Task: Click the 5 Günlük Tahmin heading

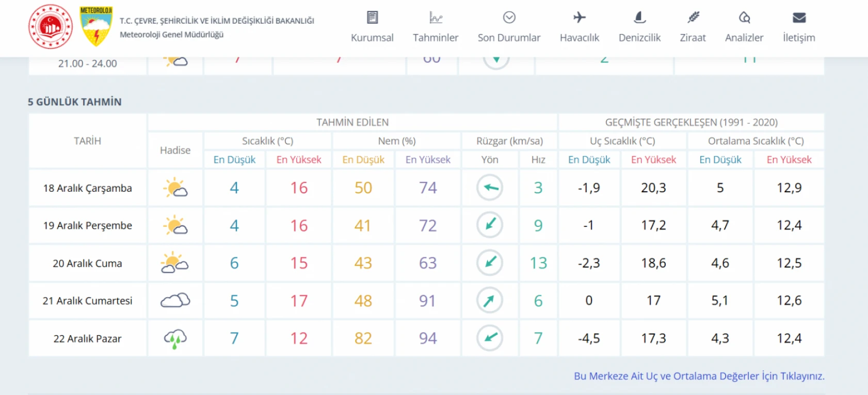Action: [x=75, y=102]
